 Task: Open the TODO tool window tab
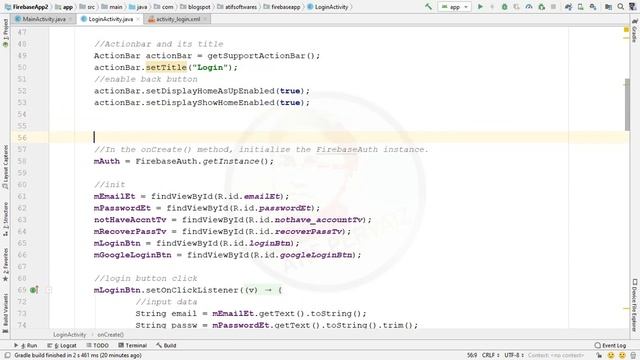tap(98, 345)
